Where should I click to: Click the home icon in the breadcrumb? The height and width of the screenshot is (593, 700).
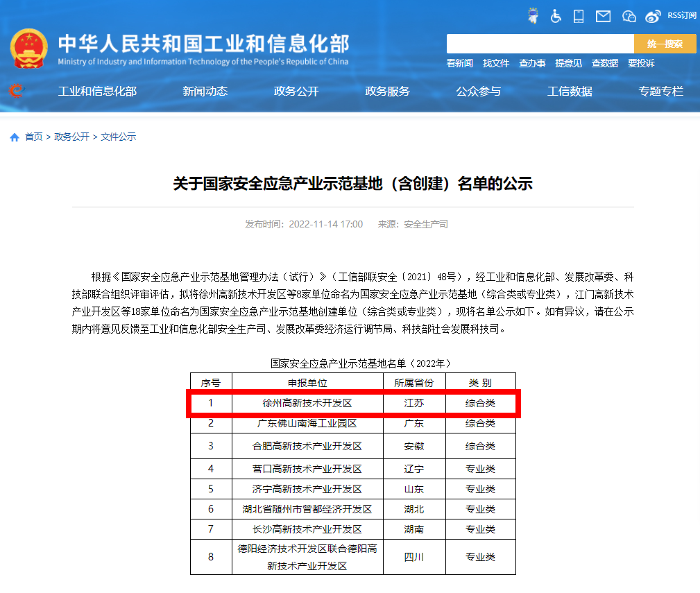click(15, 137)
